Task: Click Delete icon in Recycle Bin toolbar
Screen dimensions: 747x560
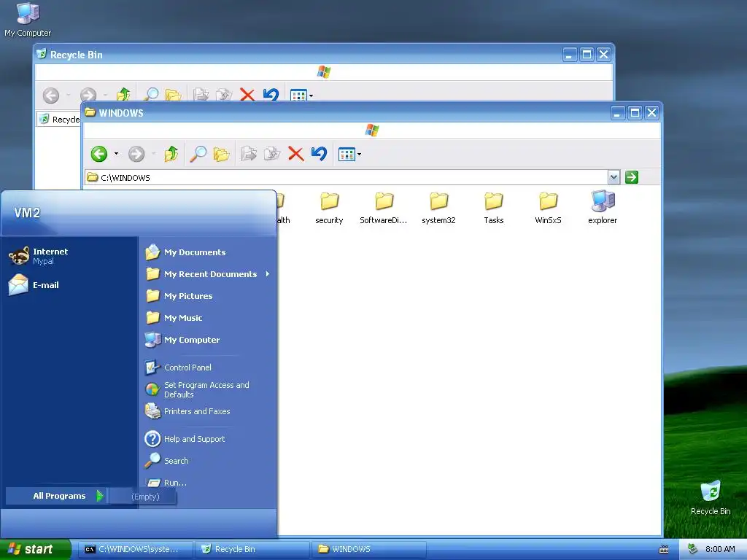Action: pos(247,94)
